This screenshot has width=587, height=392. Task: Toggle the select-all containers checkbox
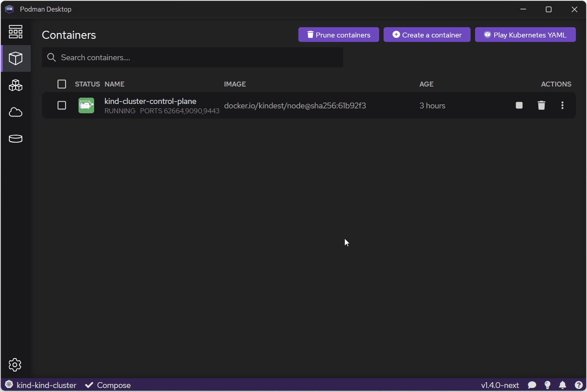(62, 84)
